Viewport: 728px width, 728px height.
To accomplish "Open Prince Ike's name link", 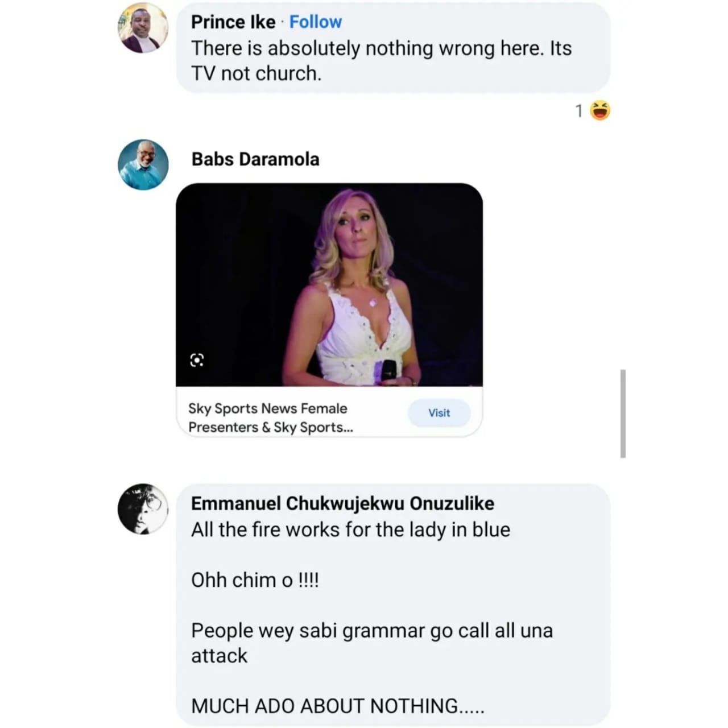I will click(x=233, y=22).
